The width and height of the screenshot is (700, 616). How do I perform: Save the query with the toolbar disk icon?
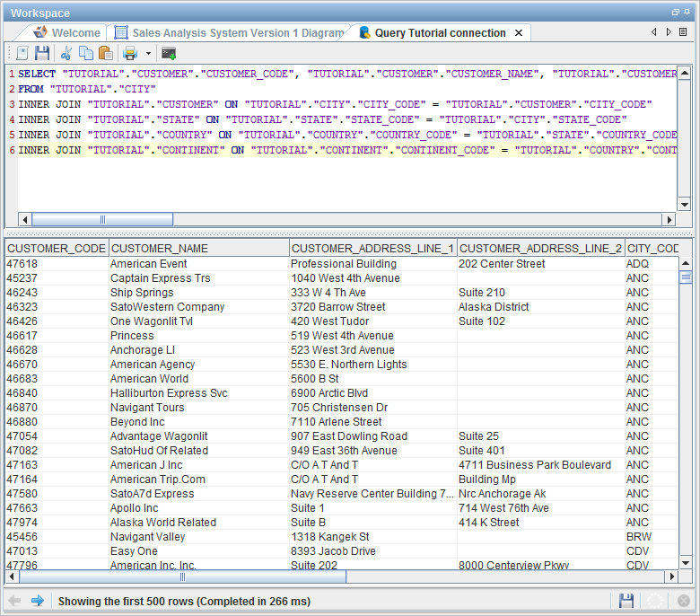[41, 53]
